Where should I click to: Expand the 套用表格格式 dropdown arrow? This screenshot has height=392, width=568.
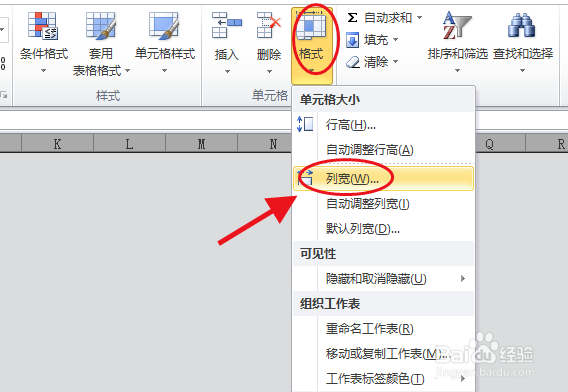click(128, 70)
